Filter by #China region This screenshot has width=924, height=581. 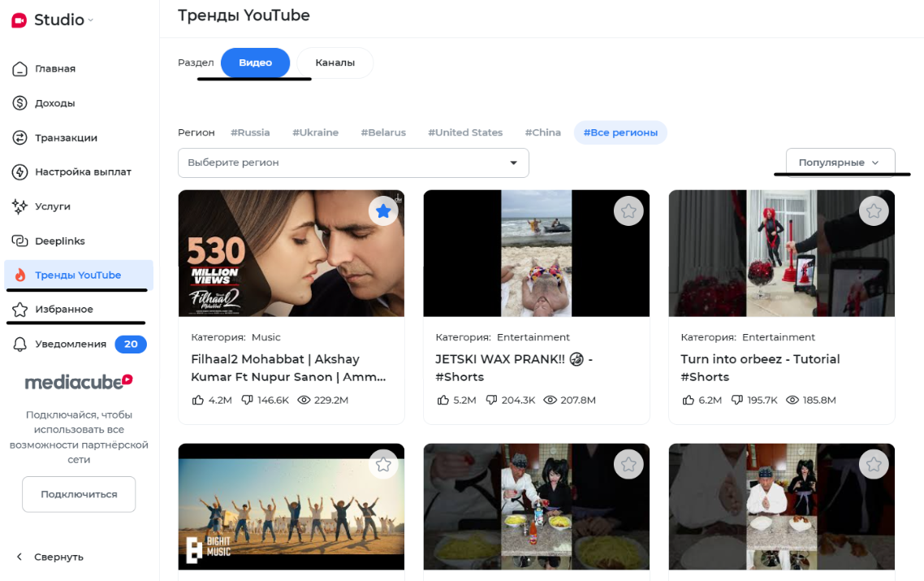pyautogui.click(x=542, y=132)
